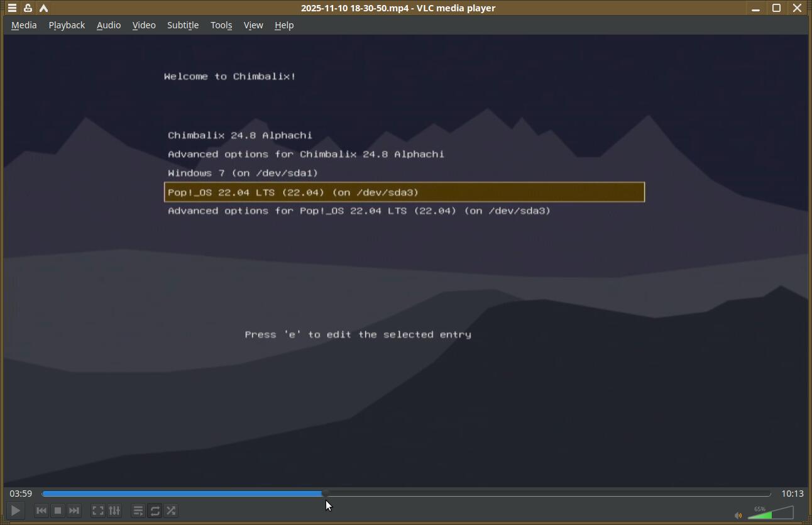The image size is (812, 525).
Task: Toggle random shuffle playback
Action: pos(171,511)
